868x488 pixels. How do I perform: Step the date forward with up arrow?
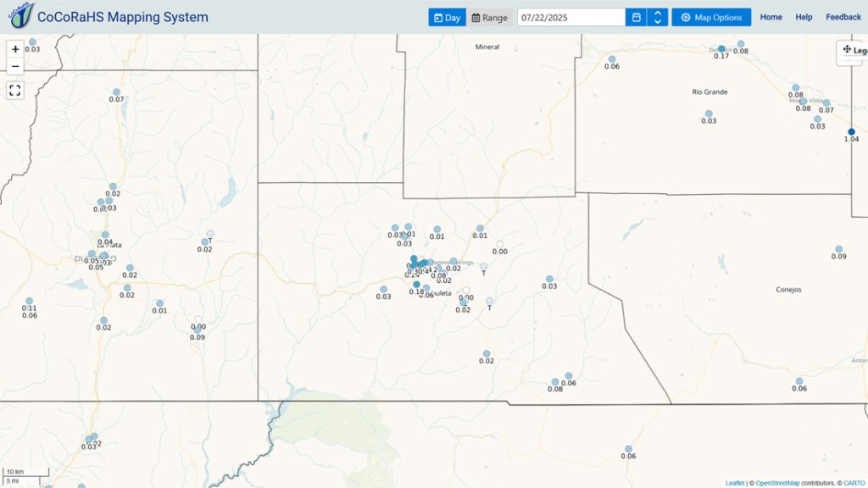[x=658, y=13]
